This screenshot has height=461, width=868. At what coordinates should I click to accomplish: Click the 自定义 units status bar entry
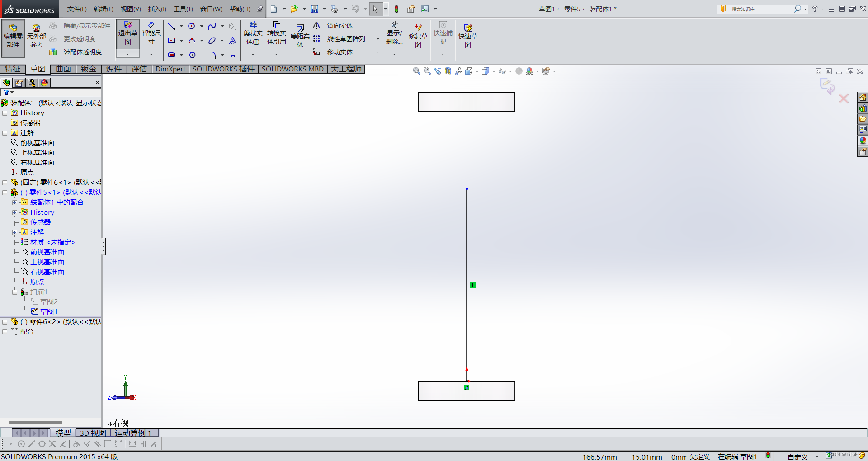coord(797,457)
